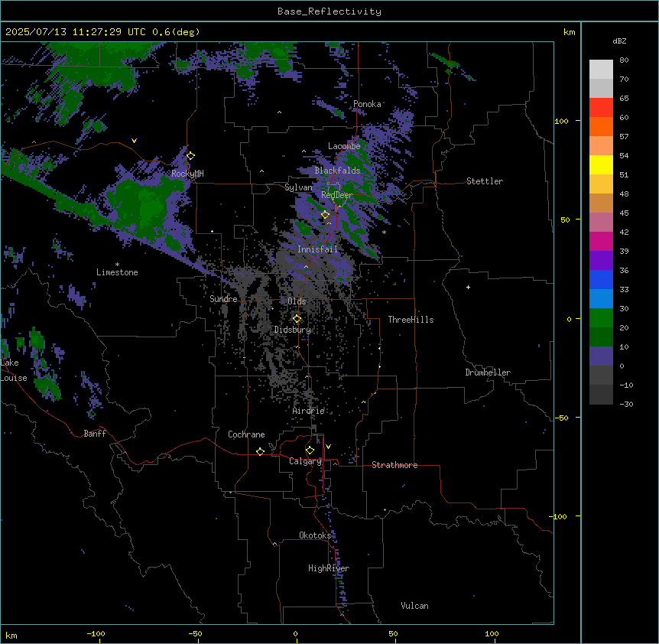Click the Banff label
659x644 pixels.
(95, 434)
